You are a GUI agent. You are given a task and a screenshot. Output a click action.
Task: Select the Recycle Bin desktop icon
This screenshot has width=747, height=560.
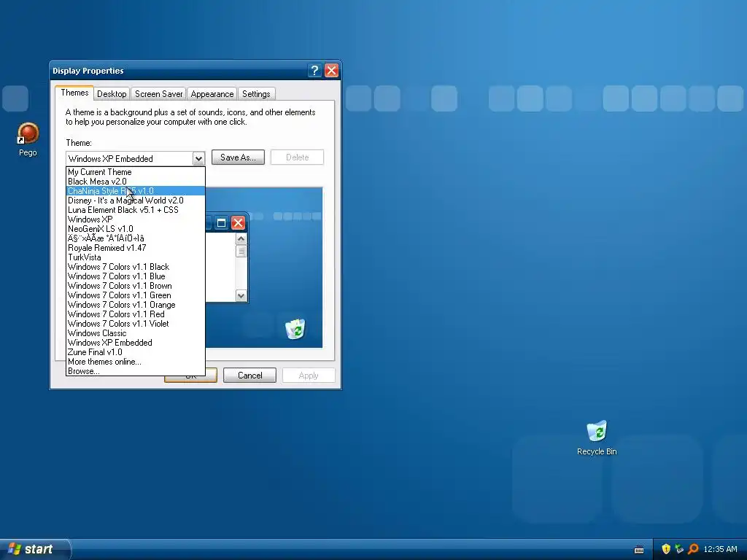click(597, 438)
